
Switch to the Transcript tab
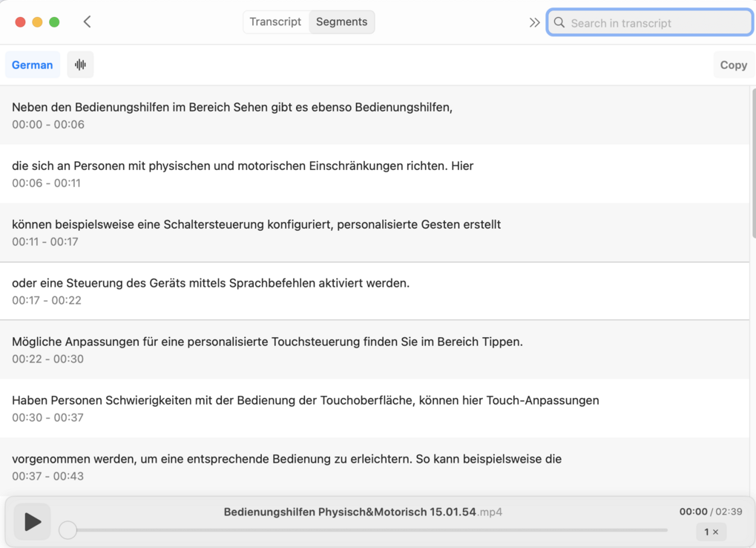275,22
